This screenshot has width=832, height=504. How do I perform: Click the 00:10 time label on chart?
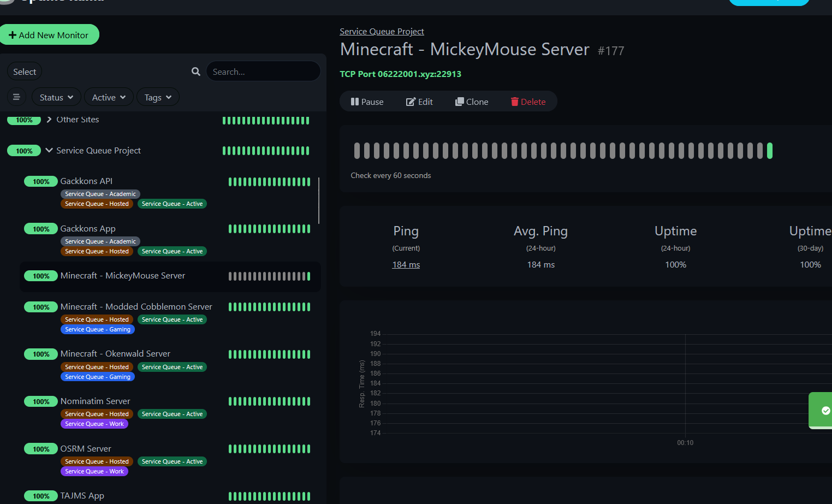685,443
